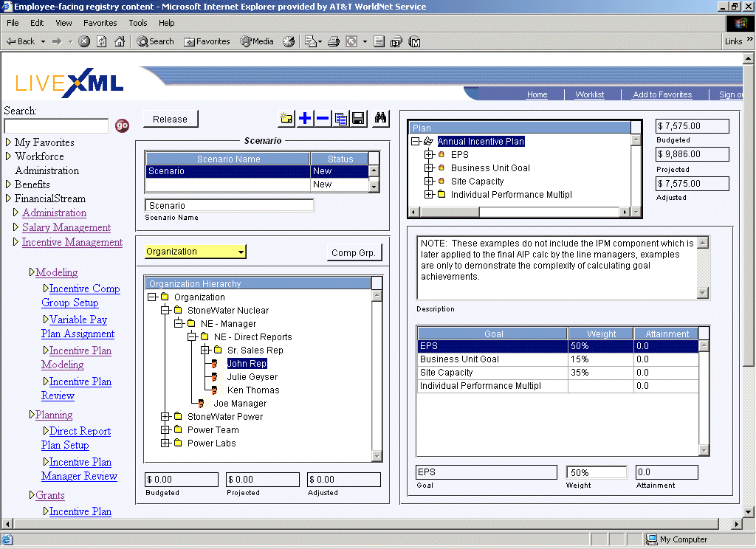Go back with the Back toolbar arrow
This screenshot has height=549, width=756.
[21, 41]
